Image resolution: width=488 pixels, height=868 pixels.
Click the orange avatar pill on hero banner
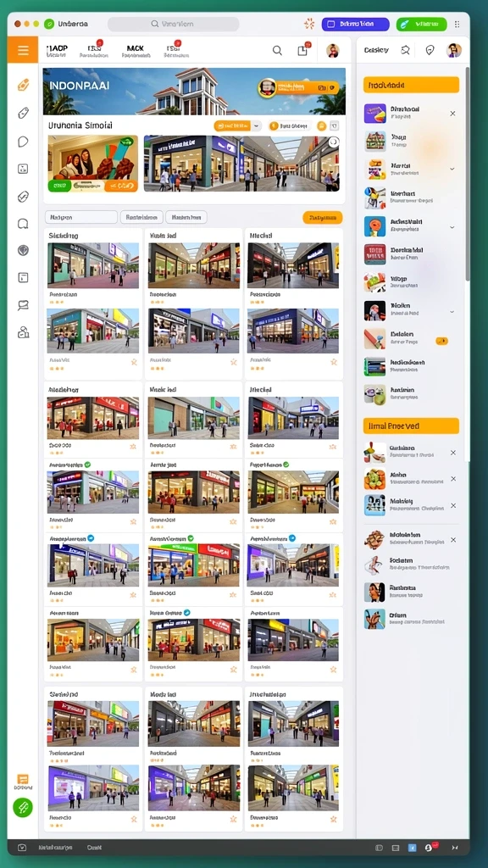(x=298, y=87)
